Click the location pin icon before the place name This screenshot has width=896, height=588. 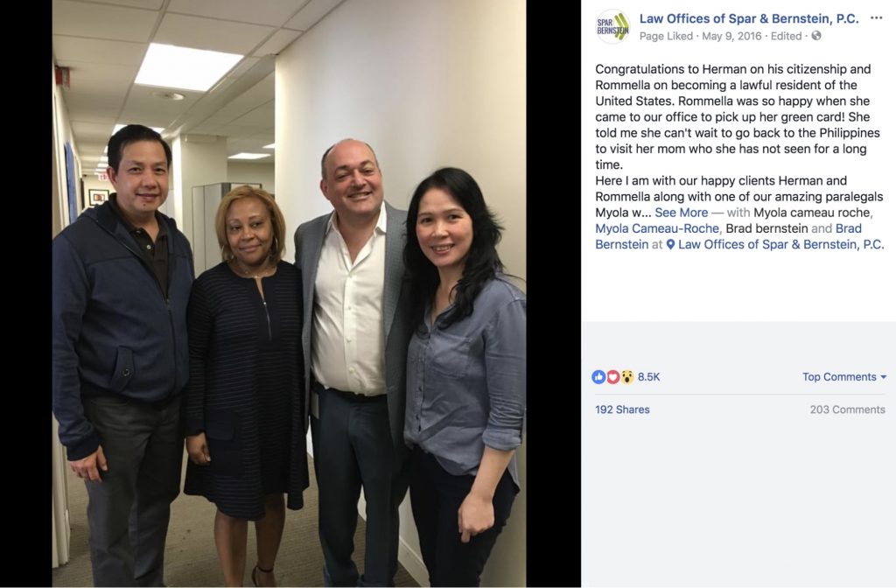click(670, 245)
